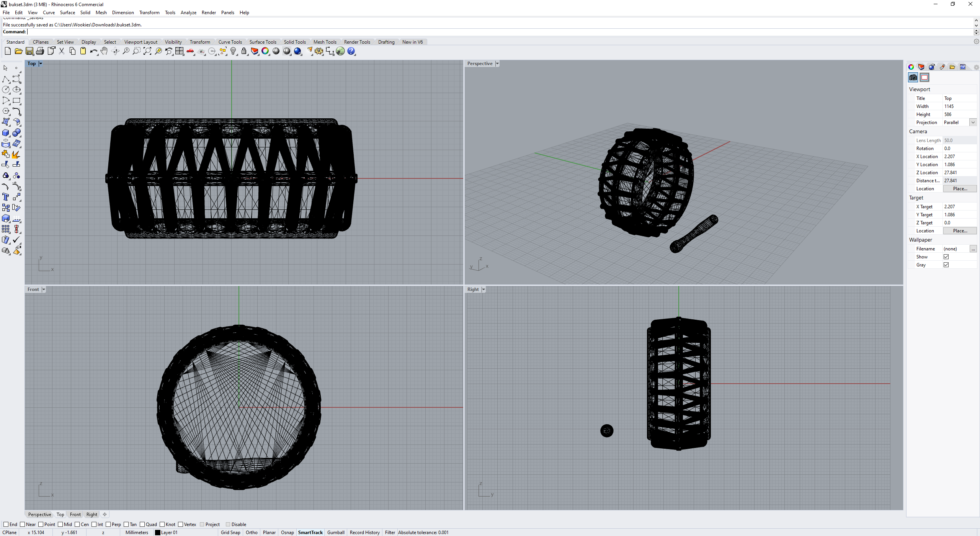Toggle Gumball in the status bar
Viewport: 980px width, 536px height.
(336, 533)
